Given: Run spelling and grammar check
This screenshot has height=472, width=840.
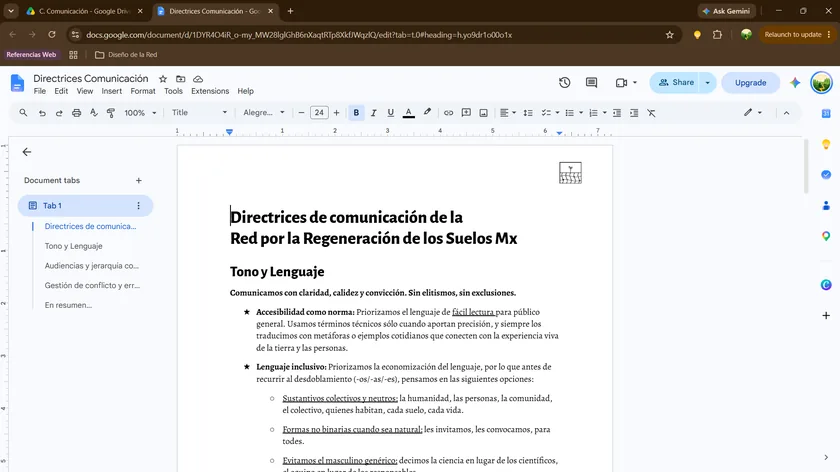Looking at the screenshot, I should (94, 113).
